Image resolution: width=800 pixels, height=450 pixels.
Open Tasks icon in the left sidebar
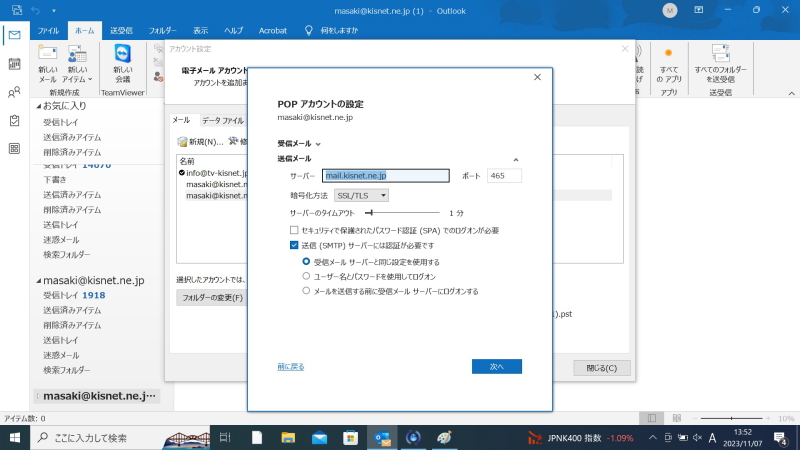(14, 120)
